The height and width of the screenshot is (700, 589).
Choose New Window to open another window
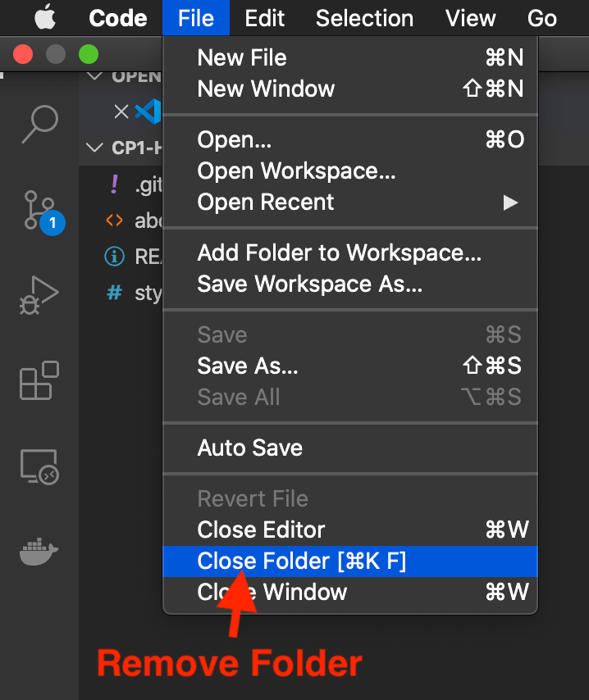266,89
